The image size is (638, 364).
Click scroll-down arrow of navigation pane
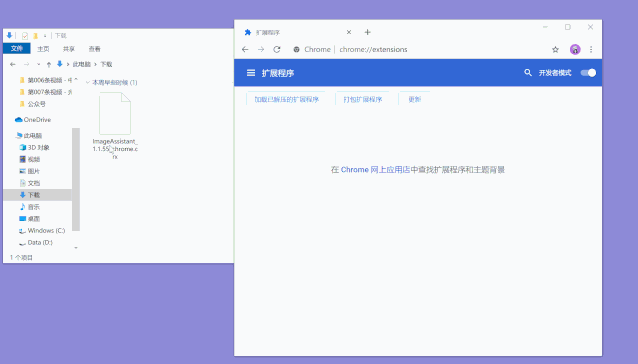coord(76,248)
